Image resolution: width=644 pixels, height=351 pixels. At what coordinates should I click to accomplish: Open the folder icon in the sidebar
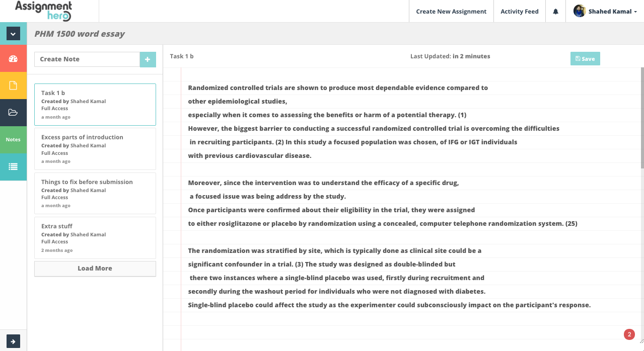point(13,113)
